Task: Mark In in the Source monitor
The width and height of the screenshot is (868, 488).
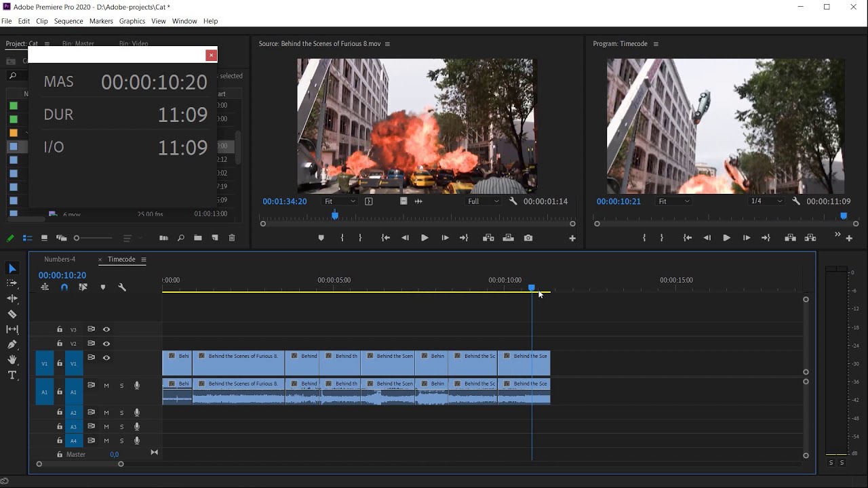Action: click(x=342, y=238)
